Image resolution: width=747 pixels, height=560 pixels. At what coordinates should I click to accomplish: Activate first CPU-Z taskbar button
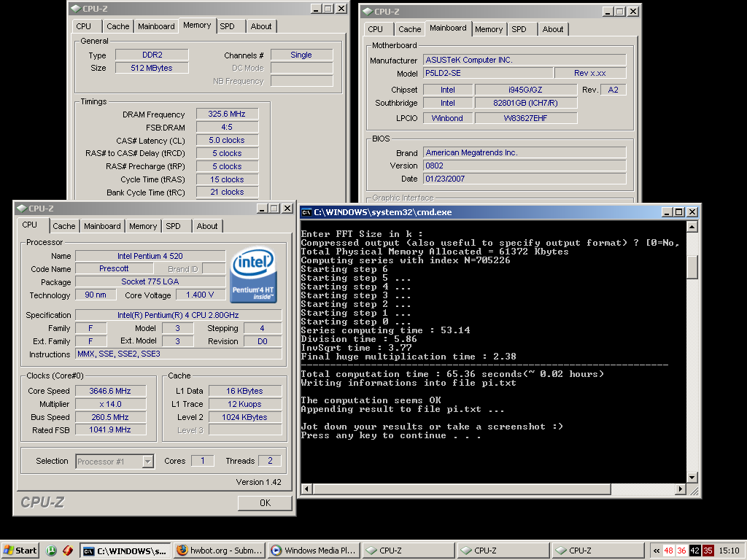tap(409, 551)
